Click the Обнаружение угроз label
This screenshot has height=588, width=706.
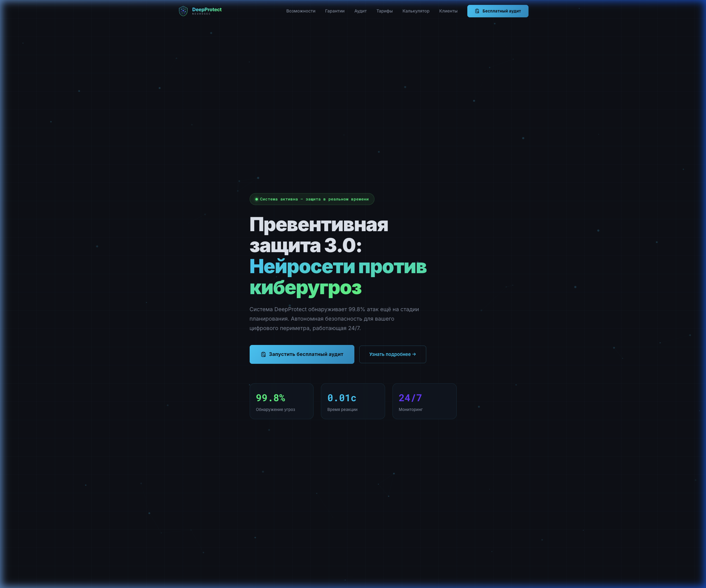[x=275, y=409]
